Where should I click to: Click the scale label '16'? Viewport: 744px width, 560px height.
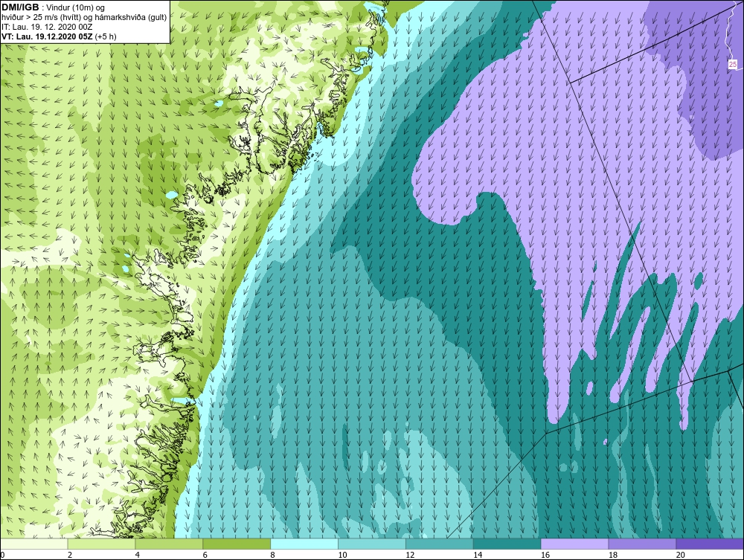click(x=545, y=555)
